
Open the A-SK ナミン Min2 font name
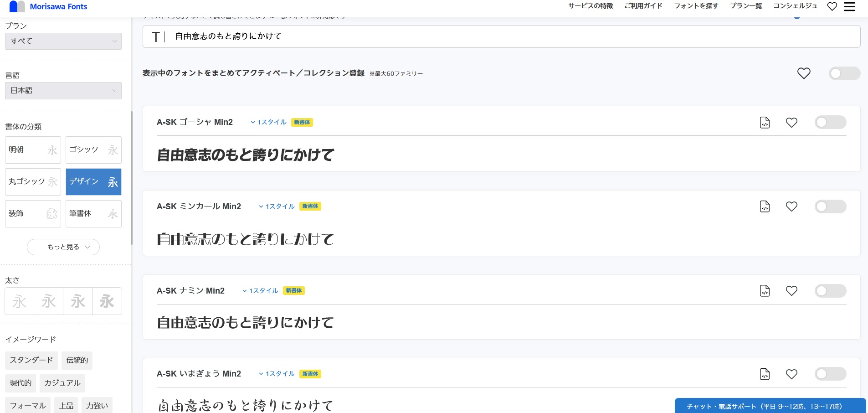click(x=190, y=291)
